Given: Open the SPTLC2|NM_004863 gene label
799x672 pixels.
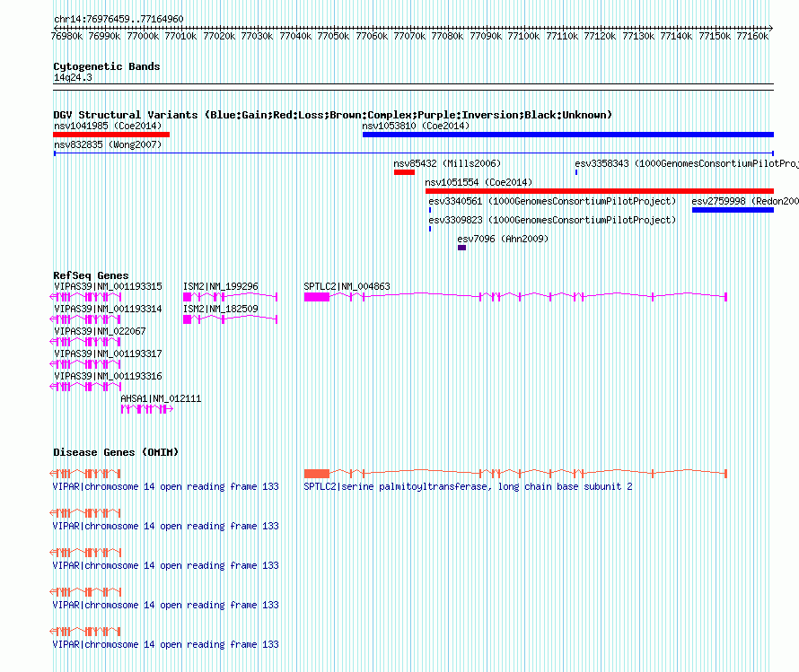Looking at the screenshot, I should tap(347, 286).
